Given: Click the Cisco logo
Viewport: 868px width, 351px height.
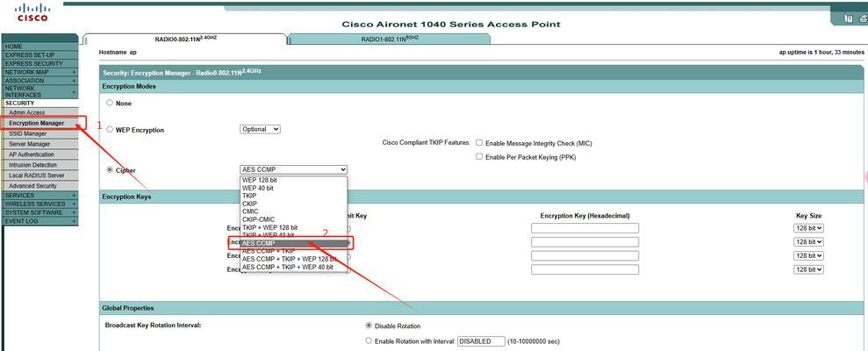Looking at the screenshot, I should (x=32, y=12).
